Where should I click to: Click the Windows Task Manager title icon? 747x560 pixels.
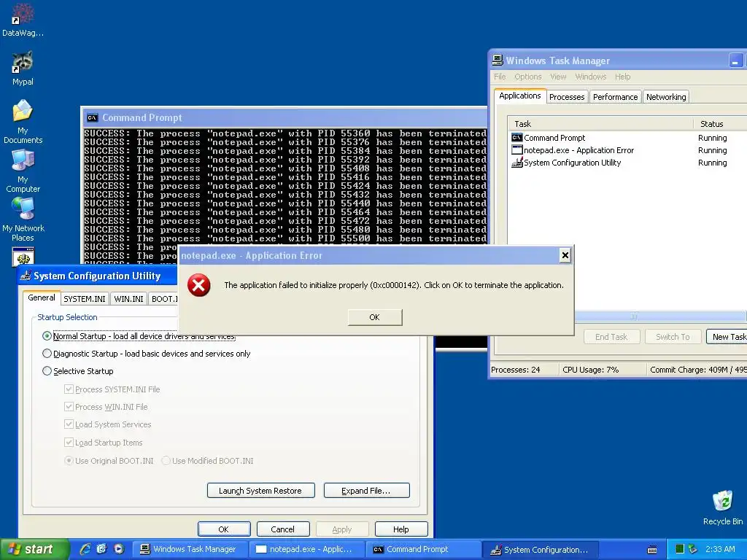coord(498,60)
